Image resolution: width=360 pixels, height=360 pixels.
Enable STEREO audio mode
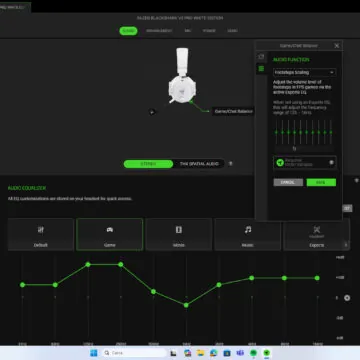pos(148,164)
